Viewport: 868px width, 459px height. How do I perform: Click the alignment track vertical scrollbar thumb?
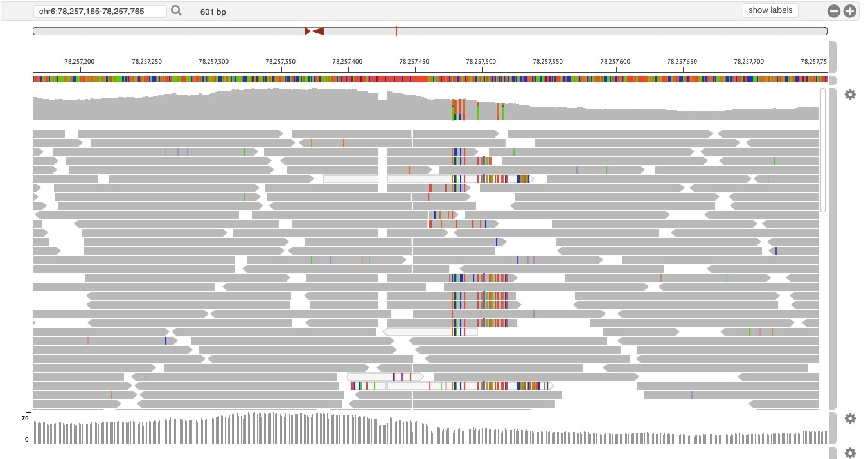pos(823,150)
